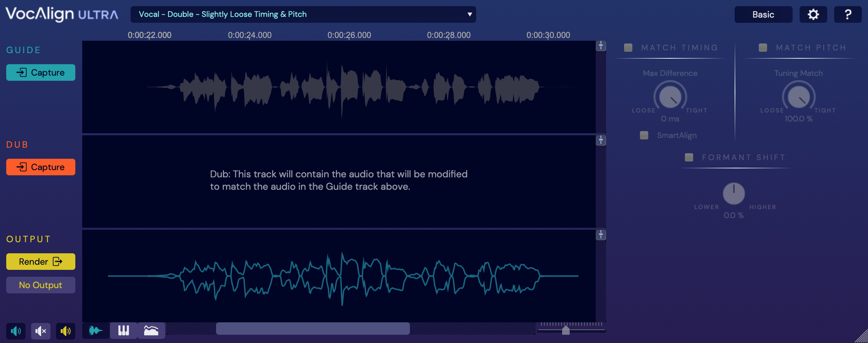Click the help question mark icon

click(x=848, y=14)
